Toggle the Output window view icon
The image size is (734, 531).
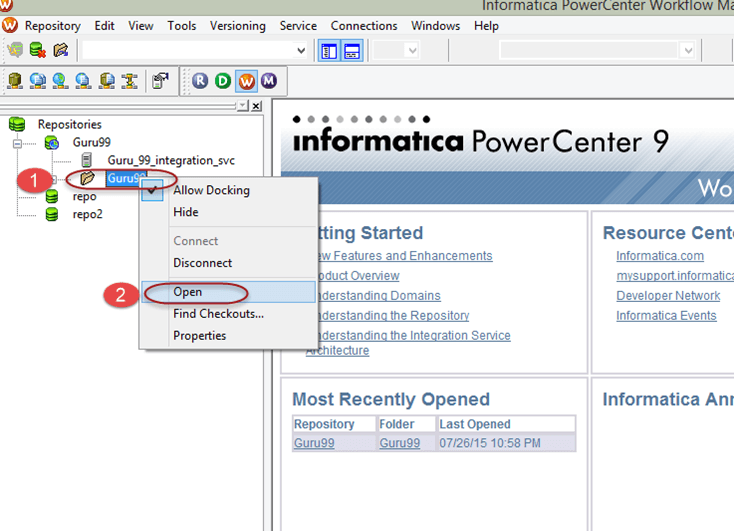(x=352, y=51)
